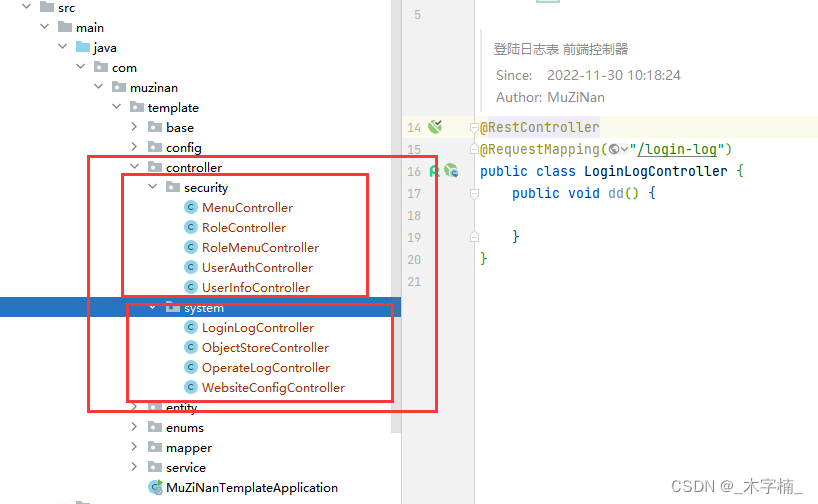Open WebsiteConfigController in the tree
The width and height of the screenshot is (818, 504).
[273, 388]
